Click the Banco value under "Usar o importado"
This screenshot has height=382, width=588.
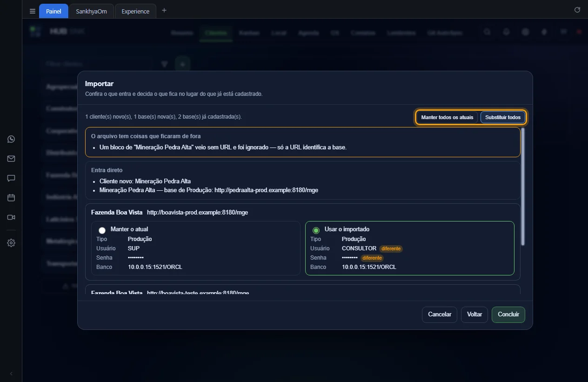click(369, 267)
